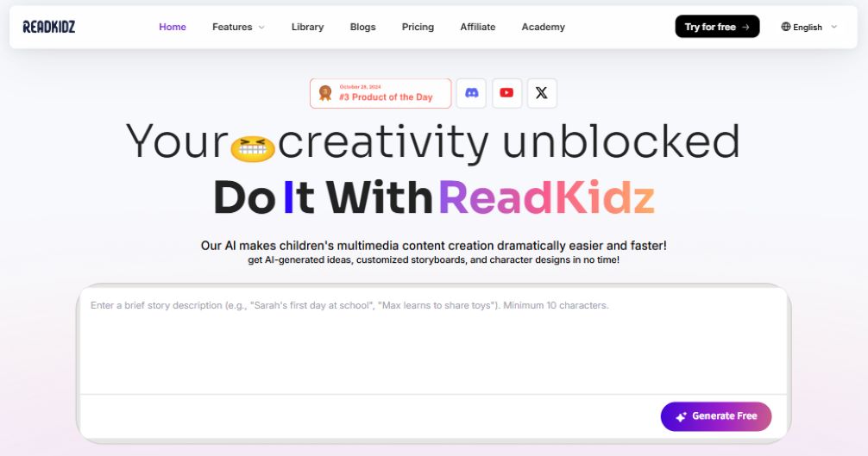Click the ReadKidz logo
Screen dimensions: 868x456
pos(48,27)
